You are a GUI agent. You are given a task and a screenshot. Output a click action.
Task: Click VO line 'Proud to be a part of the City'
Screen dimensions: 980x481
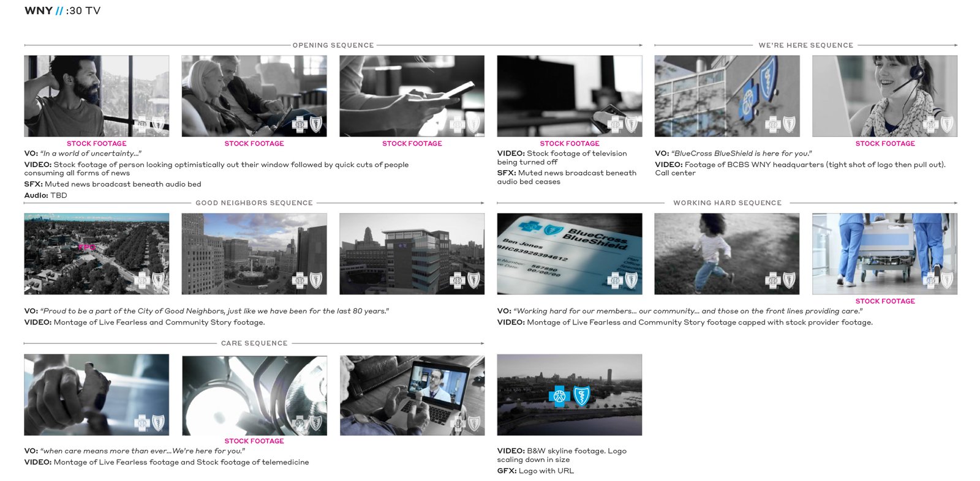tap(206, 311)
